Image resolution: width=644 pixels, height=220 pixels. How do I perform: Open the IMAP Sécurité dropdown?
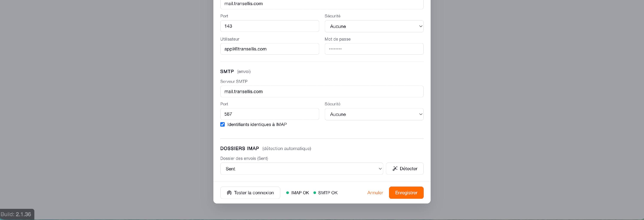[374, 26]
